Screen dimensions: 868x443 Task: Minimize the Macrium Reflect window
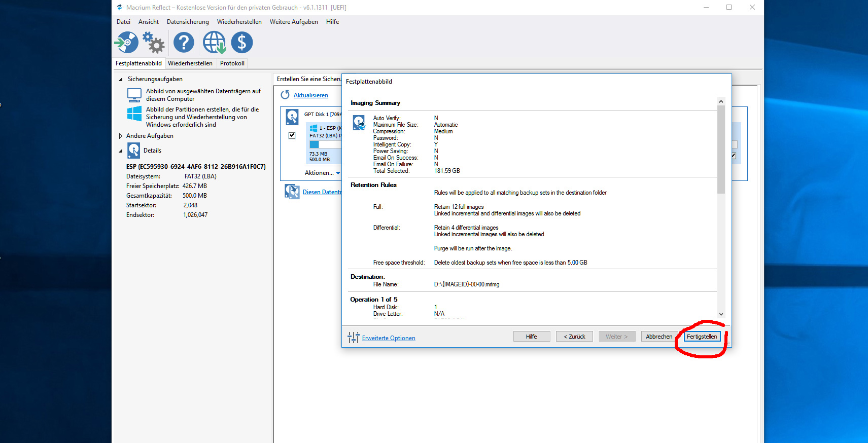pos(706,7)
